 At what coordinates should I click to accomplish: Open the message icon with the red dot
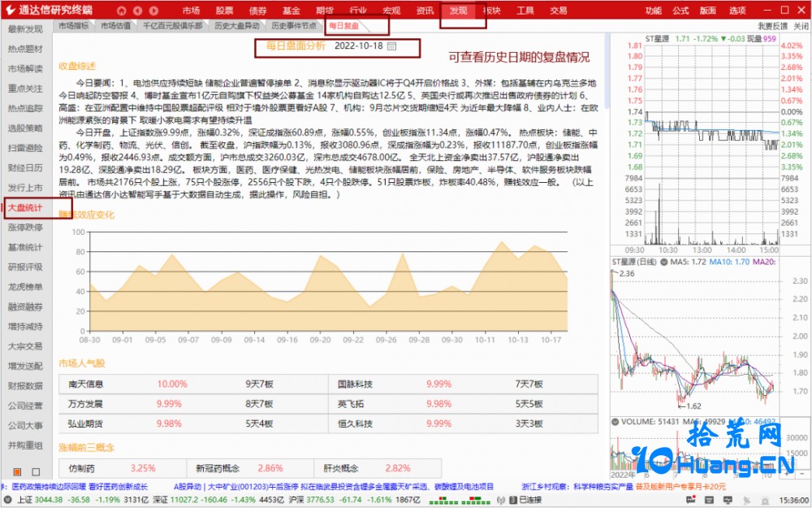click(691, 500)
